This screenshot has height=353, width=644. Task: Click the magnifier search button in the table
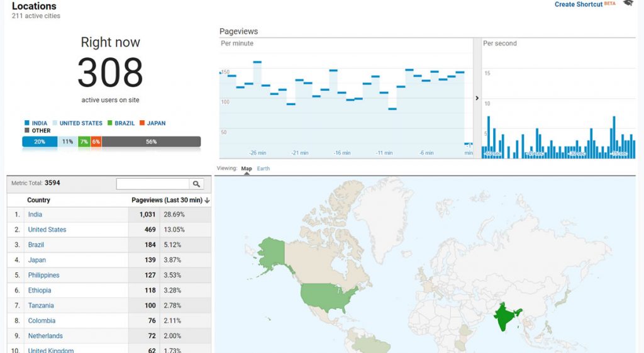[197, 184]
